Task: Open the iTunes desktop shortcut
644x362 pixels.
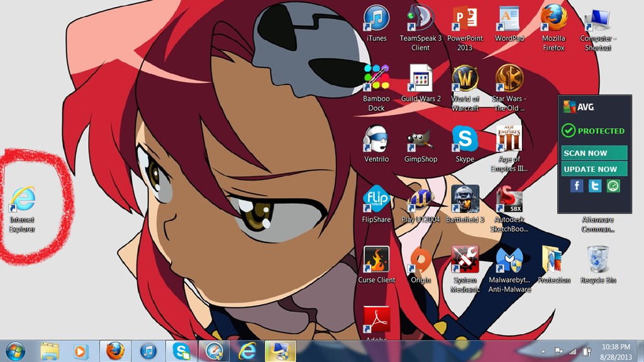Action: tap(376, 23)
